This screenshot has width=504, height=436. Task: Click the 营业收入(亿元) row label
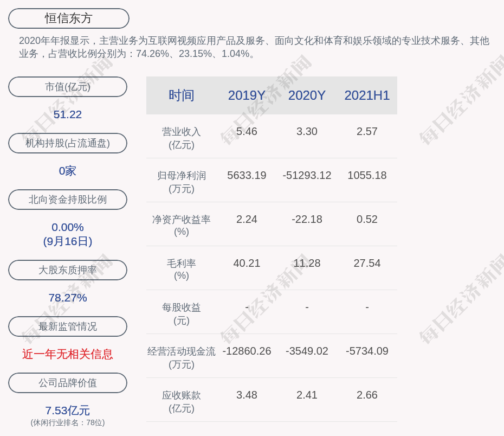pyautogui.click(x=181, y=138)
